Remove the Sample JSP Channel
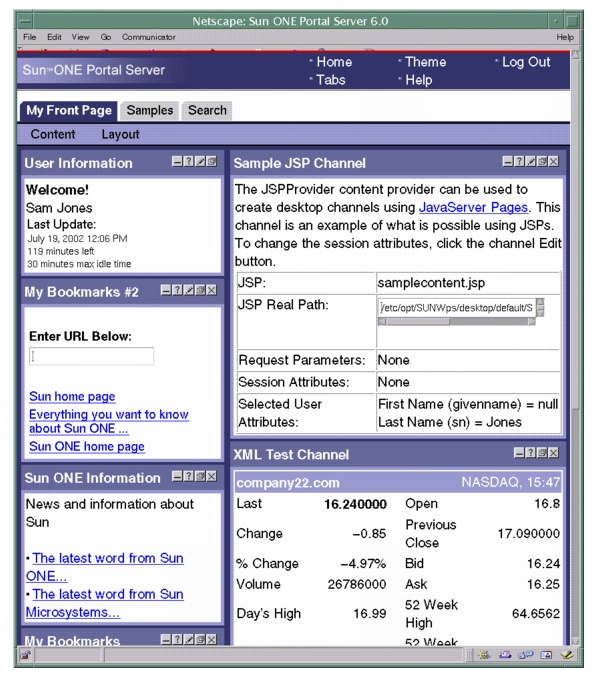The width and height of the screenshot is (600, 680). pos(554,161)
